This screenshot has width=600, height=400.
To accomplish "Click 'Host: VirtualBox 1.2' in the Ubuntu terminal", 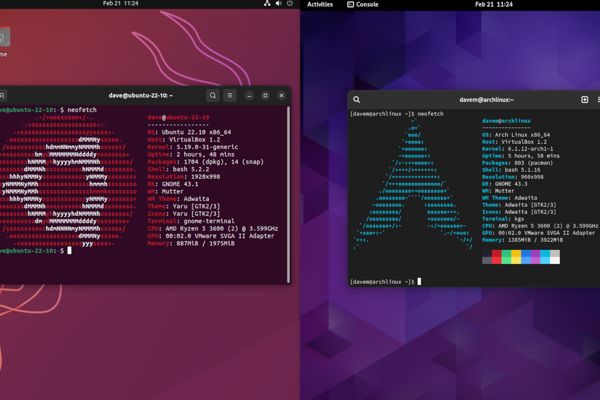I will click(x=184, y=140).
